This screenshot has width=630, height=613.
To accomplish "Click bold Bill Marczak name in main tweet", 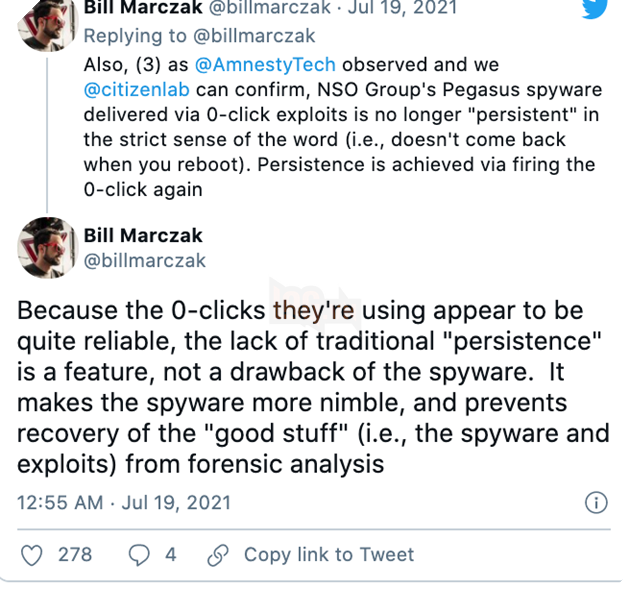I will [x=144, y=236].
